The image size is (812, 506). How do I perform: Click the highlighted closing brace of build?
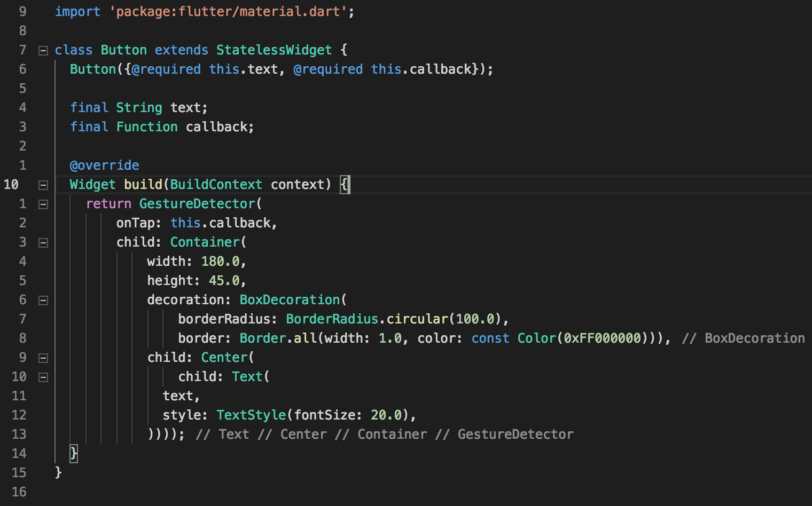[x=74, y=454]
